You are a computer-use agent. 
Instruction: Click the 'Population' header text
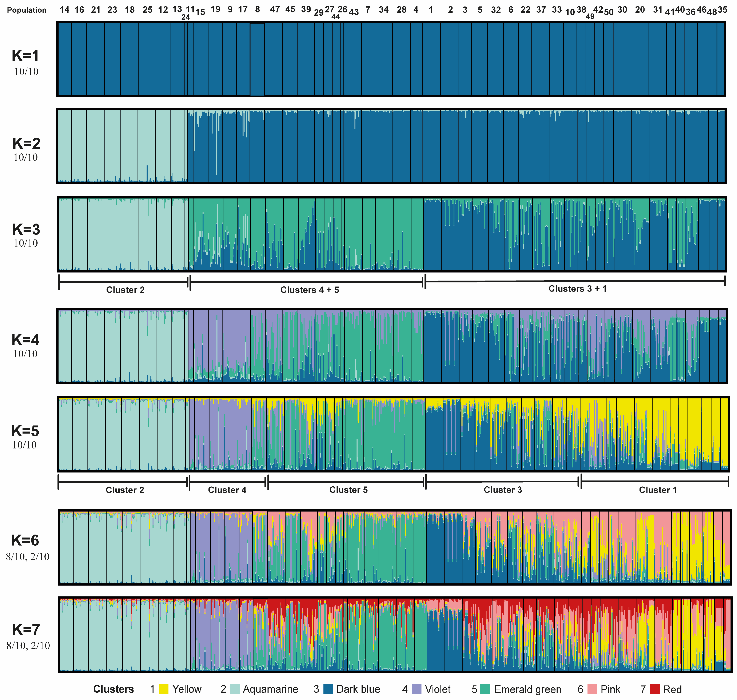[27, 10]
